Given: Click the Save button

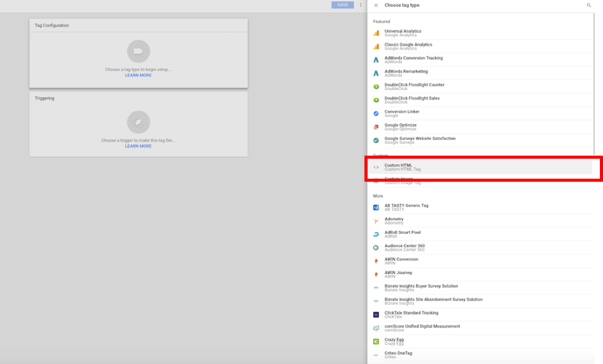Looking at the screenshot, I should point(342,5).
